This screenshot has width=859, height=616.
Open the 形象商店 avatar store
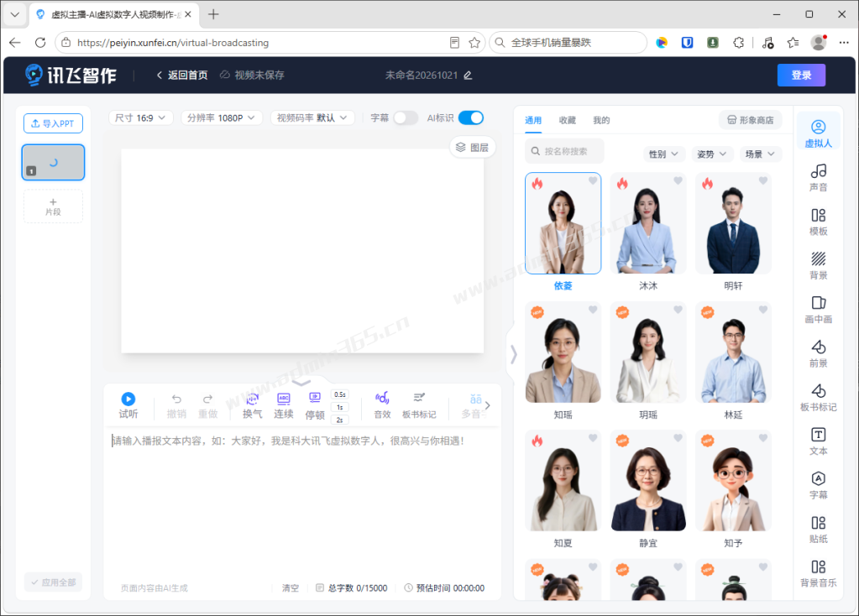750,120
